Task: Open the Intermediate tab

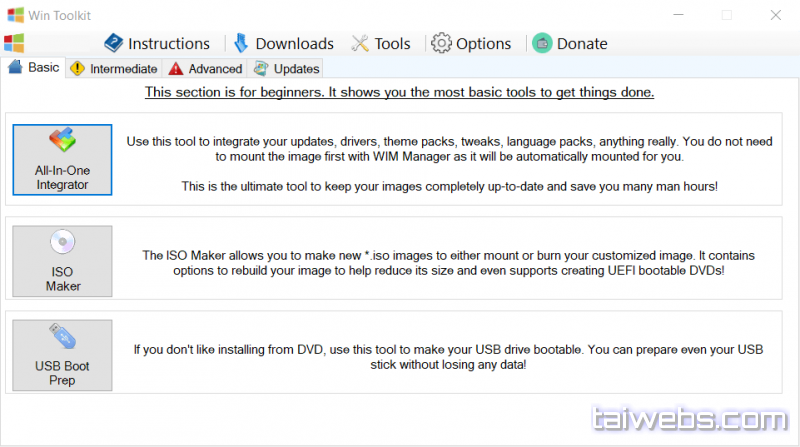Action: pyautogui.click(x=113, y=69)
